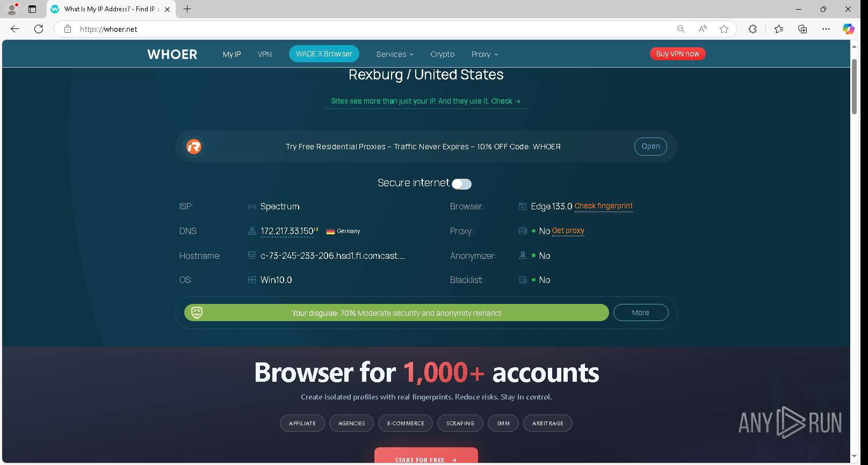Open a new browser tab

click(187, 9)
